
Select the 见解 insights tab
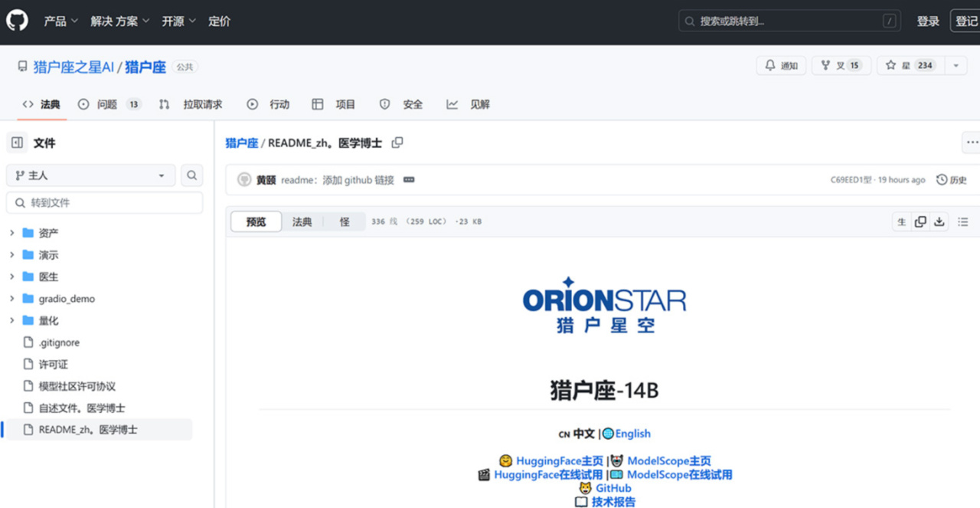click(469, 104)
